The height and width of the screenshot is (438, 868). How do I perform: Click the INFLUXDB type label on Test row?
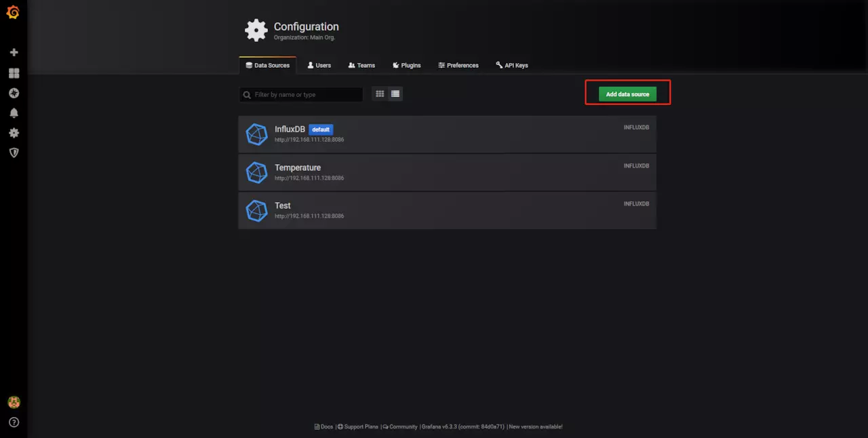pos(636,203)
